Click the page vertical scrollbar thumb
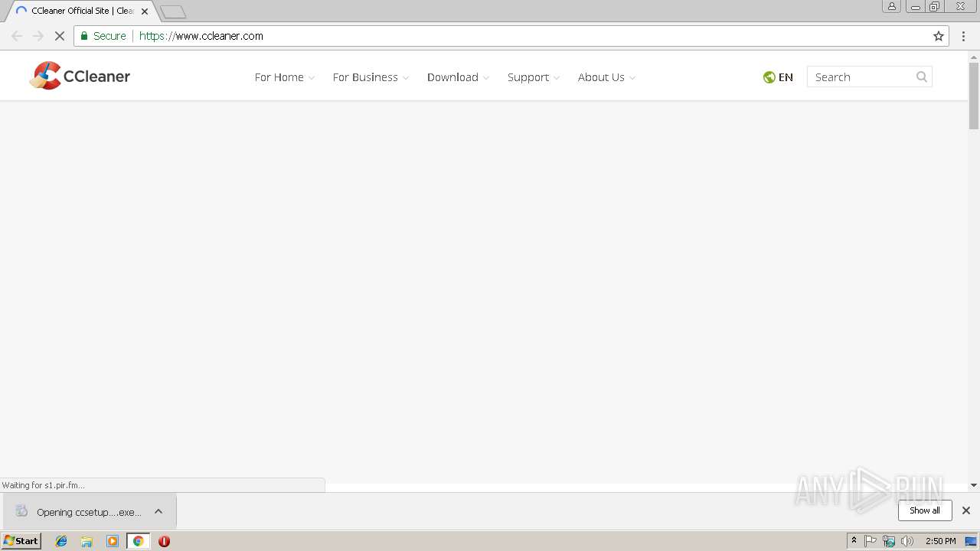 click(974, 95)
